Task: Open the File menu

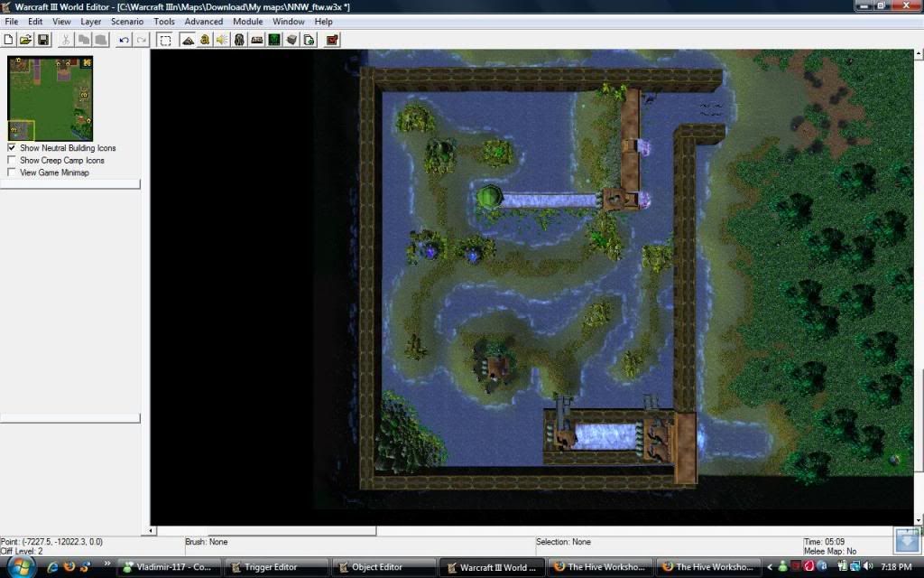Action: click(11, 22)
